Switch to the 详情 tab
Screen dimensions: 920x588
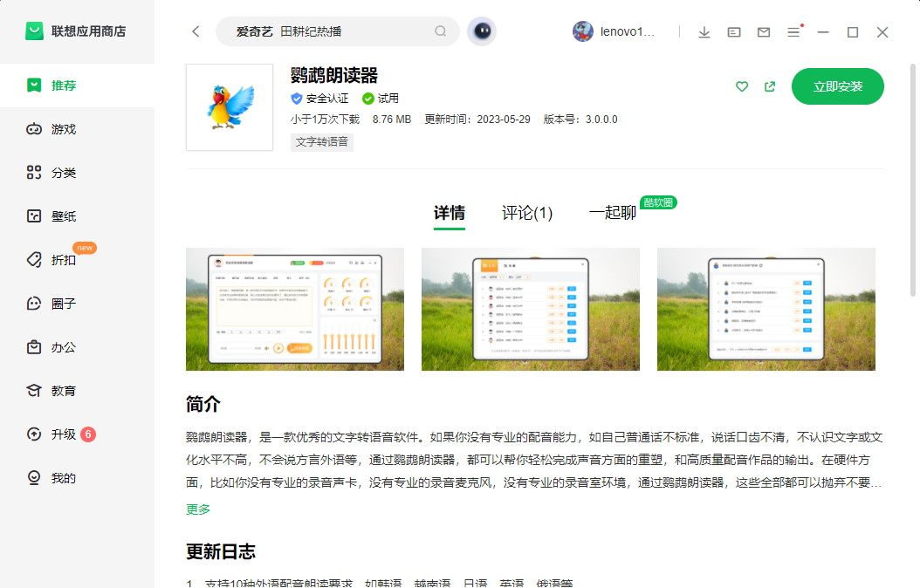450,213
